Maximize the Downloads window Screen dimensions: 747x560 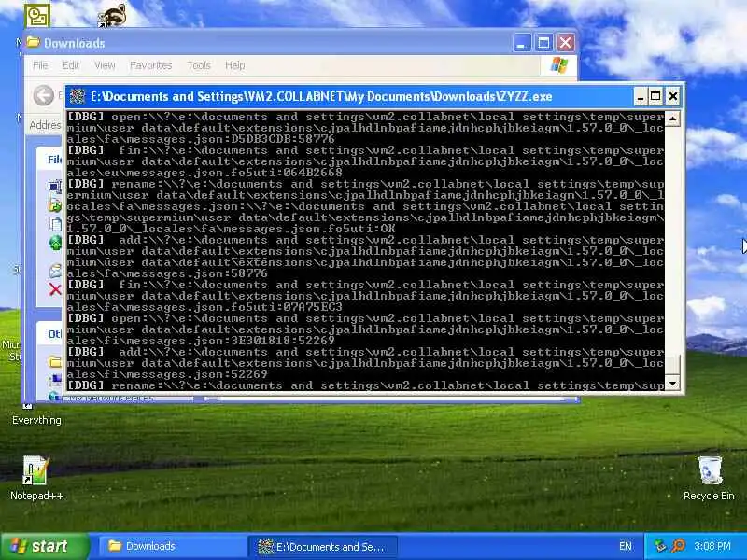tap(543, 43)
